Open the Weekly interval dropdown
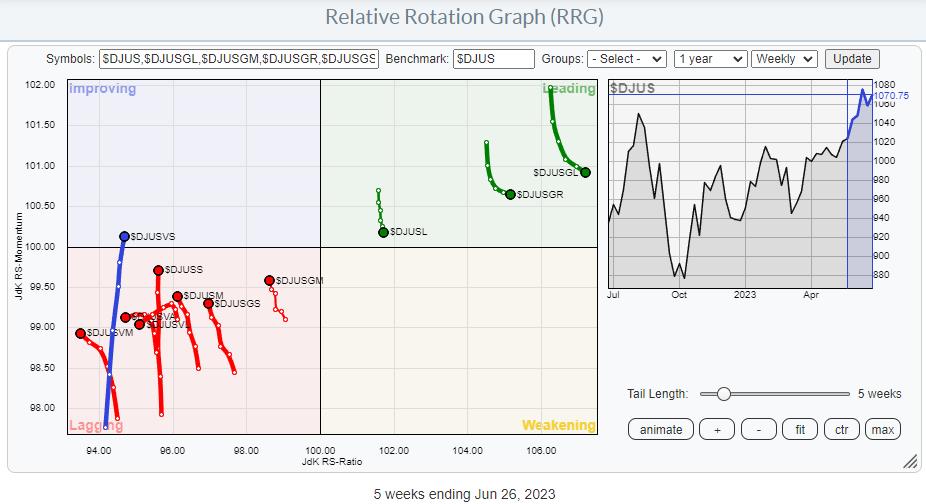 click(x=784, y=59)
